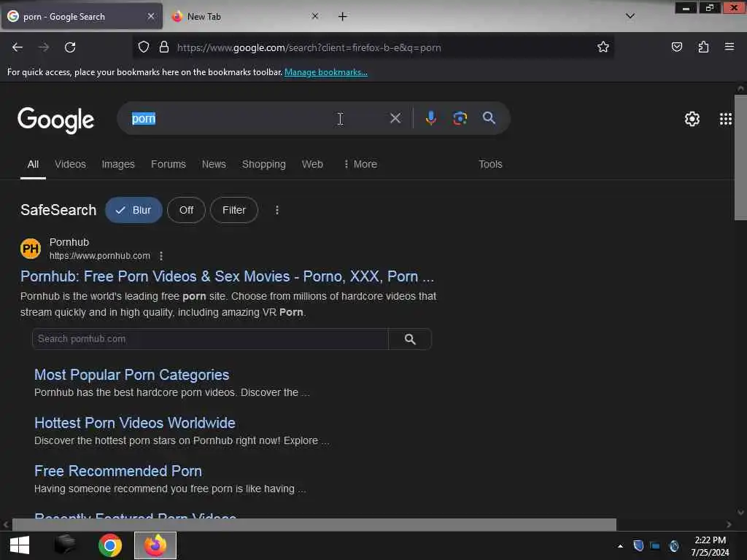The image size is (747, 560).
Task: Set SafeSearch to Filter
Action: coord(234,210)
